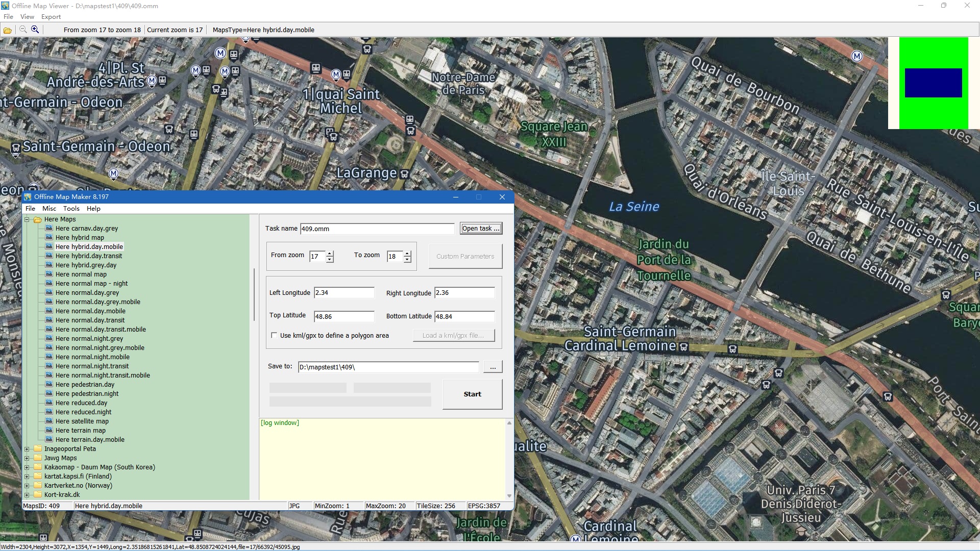Select Here terrain.day.mobile tree item

[90, 439]
